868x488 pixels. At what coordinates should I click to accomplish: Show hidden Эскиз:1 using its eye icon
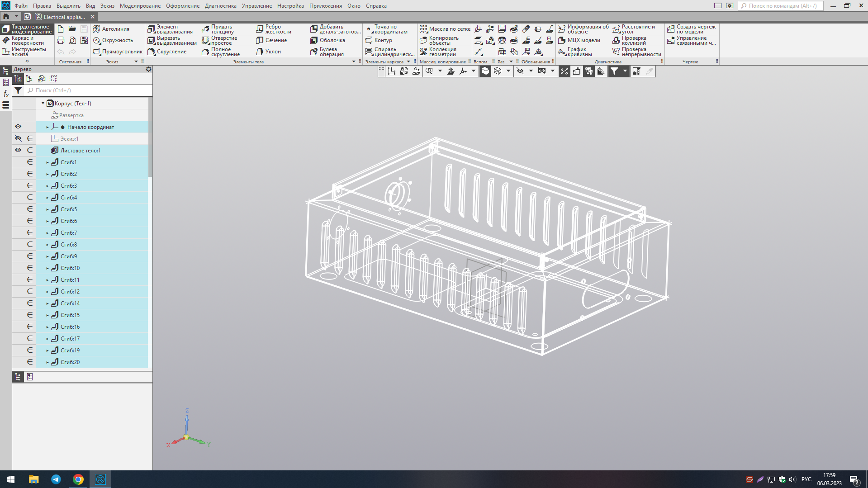[18, 138]
